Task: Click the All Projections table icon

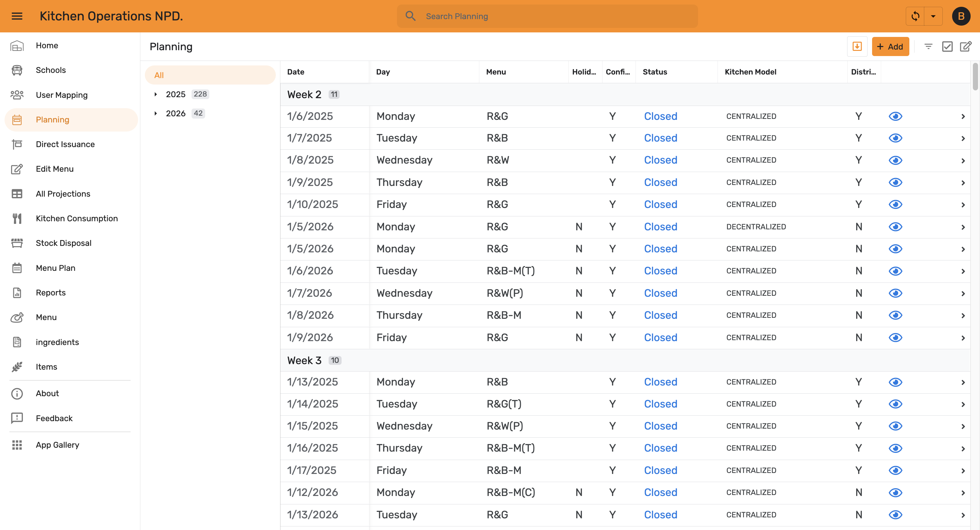Action: click(17, 194)
